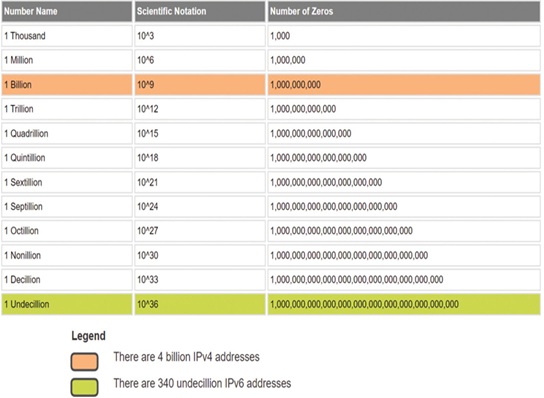Viewport: 544px width, 398px height.
Task: Click the 1 Undecillion row name cell
Action: pos(67,304)
